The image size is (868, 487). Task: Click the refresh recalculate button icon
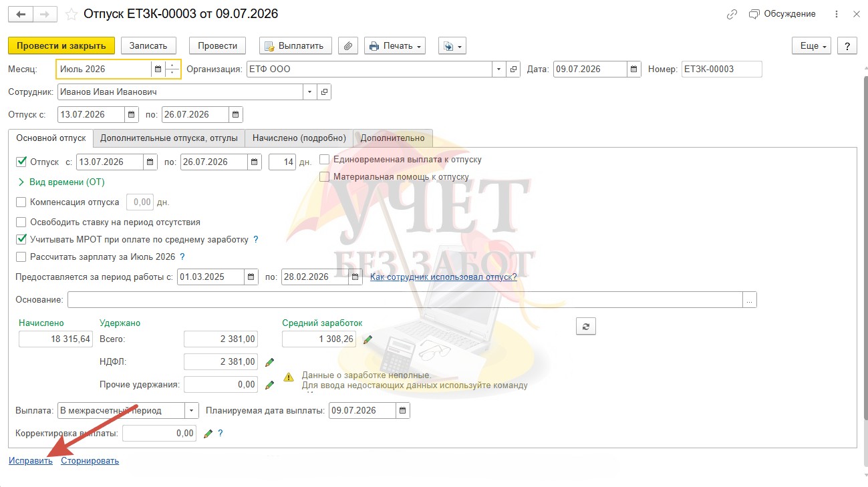pyautogui.click(x=586, y=326)
